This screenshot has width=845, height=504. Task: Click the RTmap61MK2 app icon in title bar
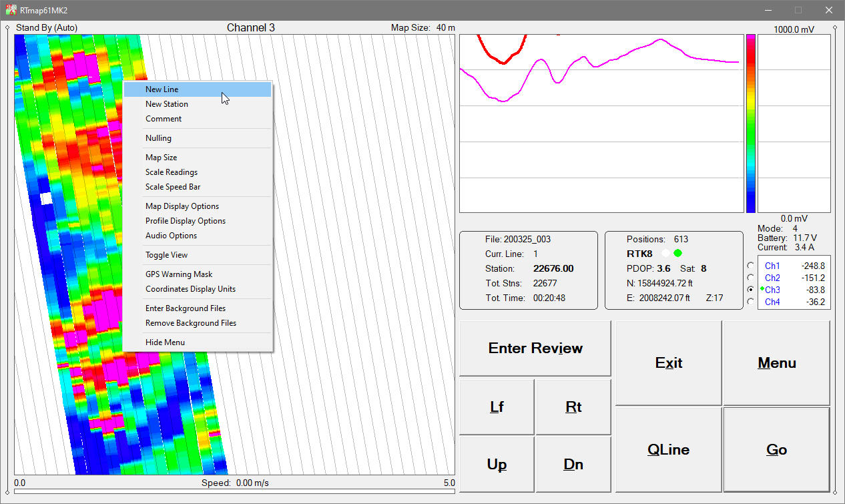point(11,10)
